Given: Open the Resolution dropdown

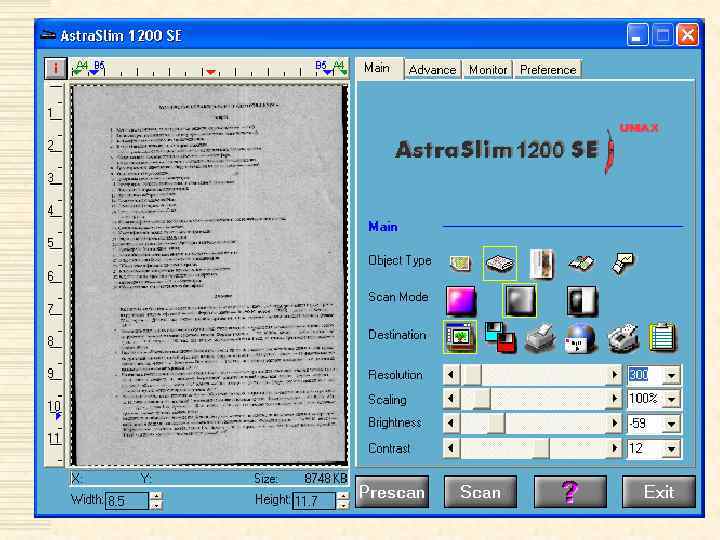Looking at the screenshot, I should [671, 376].
